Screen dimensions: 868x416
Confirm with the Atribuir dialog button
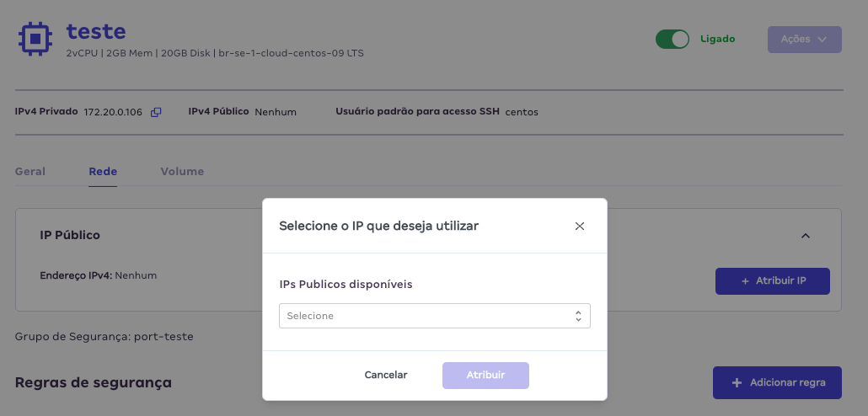pyautogui.click(x=485, y=375)
